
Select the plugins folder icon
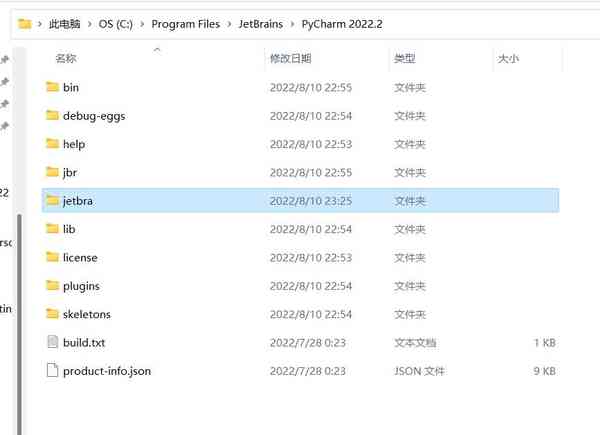pyautogui.click(x=52, y=285)
